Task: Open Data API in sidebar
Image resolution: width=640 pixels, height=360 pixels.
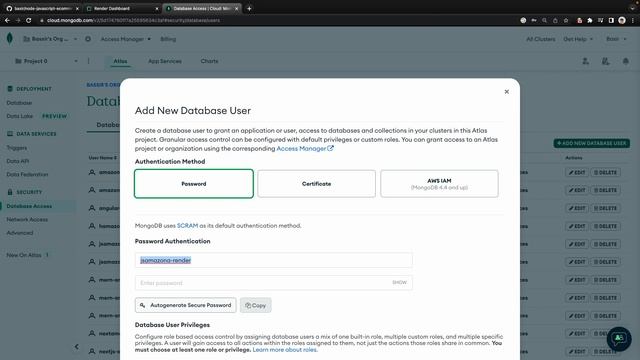Action: tap(18, 161)
